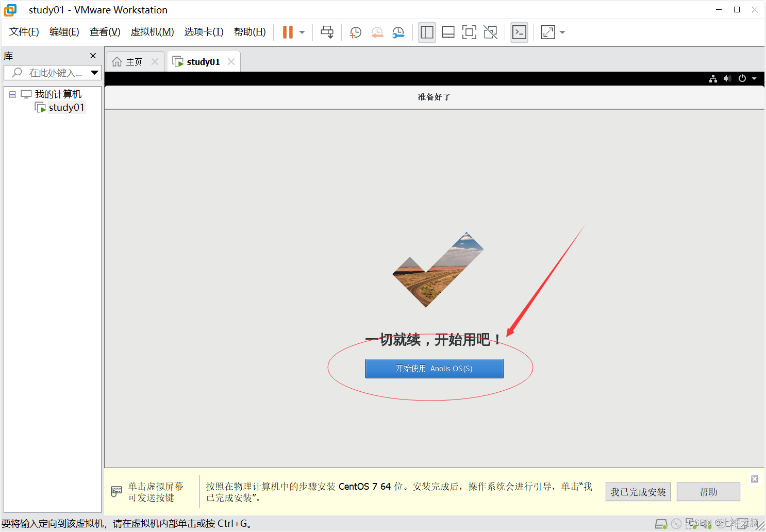
Task: Minimize the VMware Workstation window
Action: (x=719, y=10)
